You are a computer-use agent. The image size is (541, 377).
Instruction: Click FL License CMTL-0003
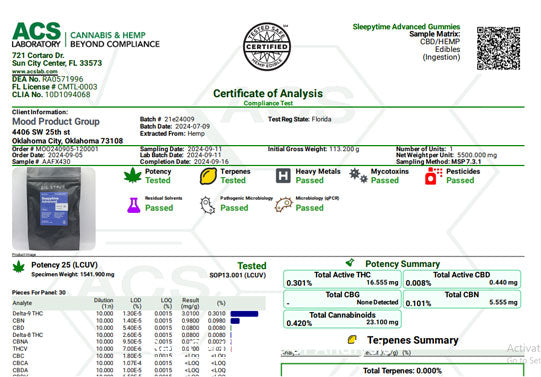pyautogui.click(x=77, y=87)
